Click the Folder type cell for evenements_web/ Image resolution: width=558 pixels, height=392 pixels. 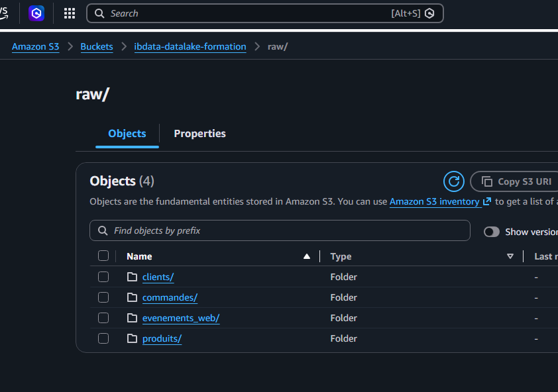coord(343,318)
